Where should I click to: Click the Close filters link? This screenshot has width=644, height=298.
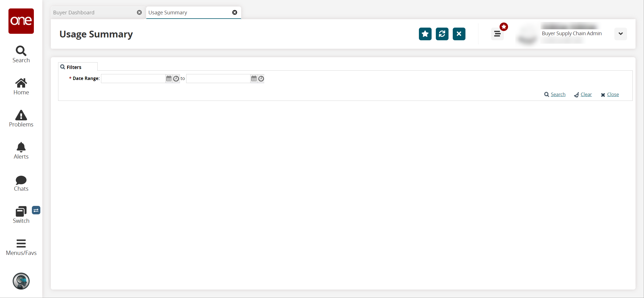click(x=610, y=95)
